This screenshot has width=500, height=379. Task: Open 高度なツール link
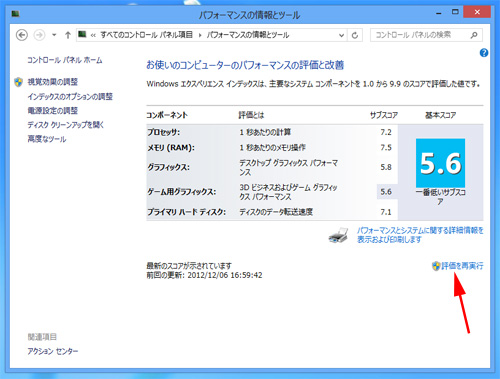coord(47,139)
